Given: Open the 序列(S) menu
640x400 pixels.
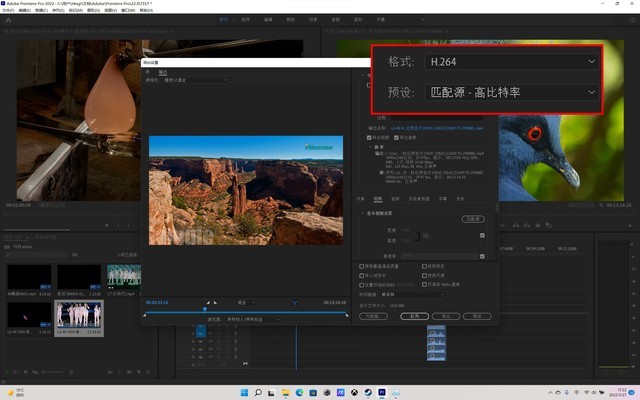Looking at the screenshot, I should point(58,10).
